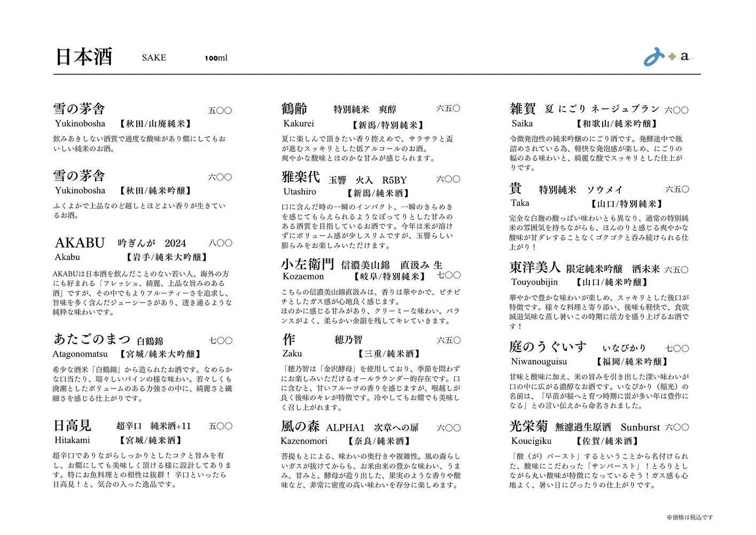Select the '日高見' sake name
Screen dimensions: 756x535
click(x=73, y=426)
